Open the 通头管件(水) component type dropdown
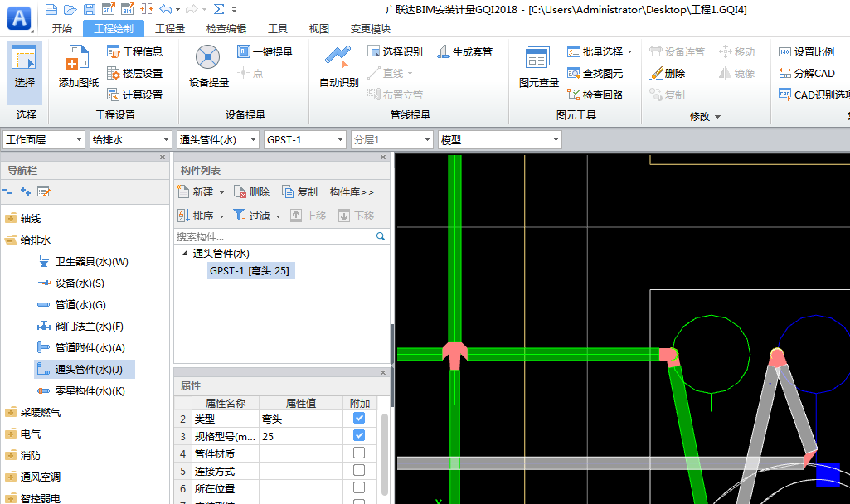 click(218, 140)
